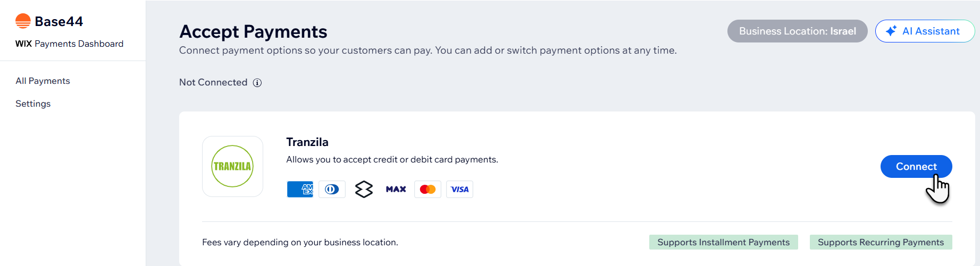Click the Tranzila logo thumbnail
This screenshot has height=266, width=980.
(232, 166)
